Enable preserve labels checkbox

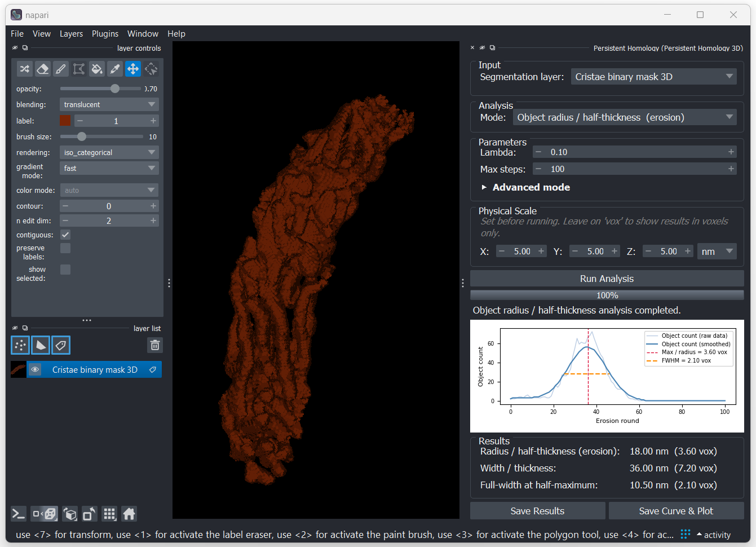pos(65,248)
